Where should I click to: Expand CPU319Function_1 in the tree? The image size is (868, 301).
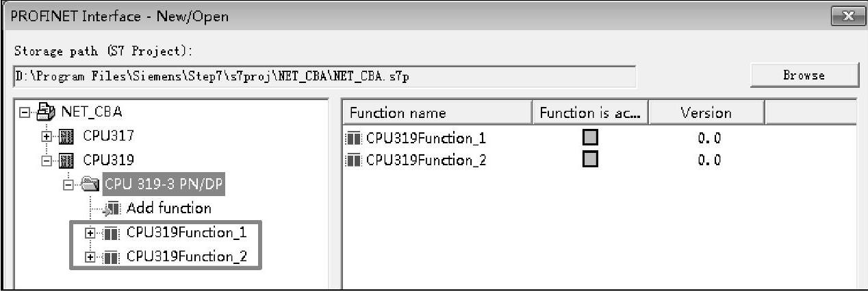tap(90, 232)
